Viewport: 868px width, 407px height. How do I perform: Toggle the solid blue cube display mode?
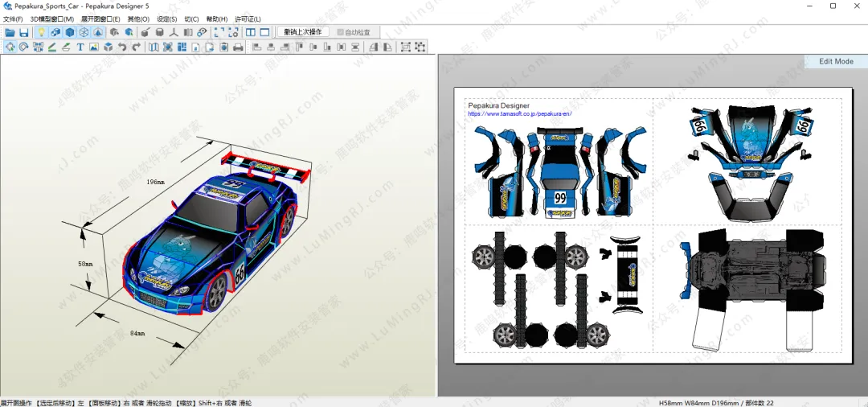click(70, 32)
